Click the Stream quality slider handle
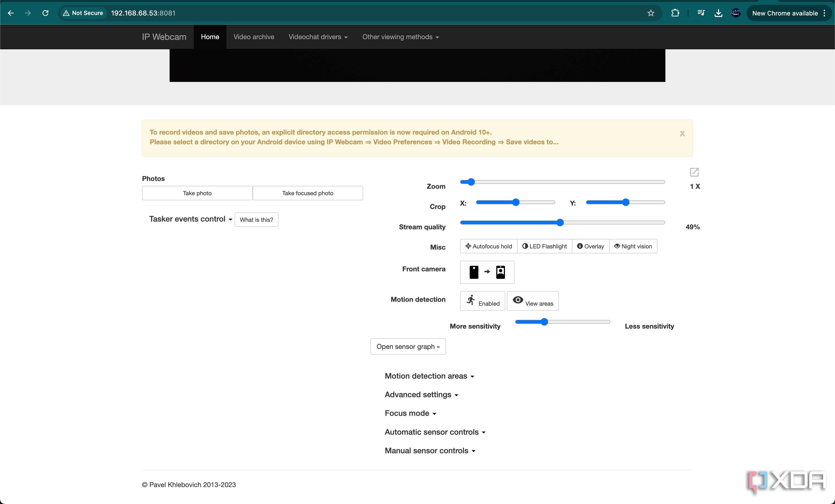The width and height of the screenshot is (835, 504). (x=560, y=223)
